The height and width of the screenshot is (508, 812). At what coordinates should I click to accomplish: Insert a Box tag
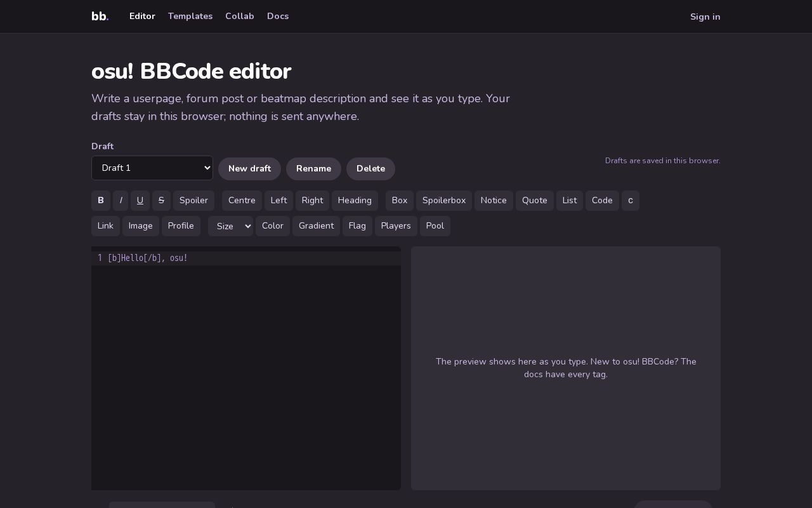(x=400, y=201)
